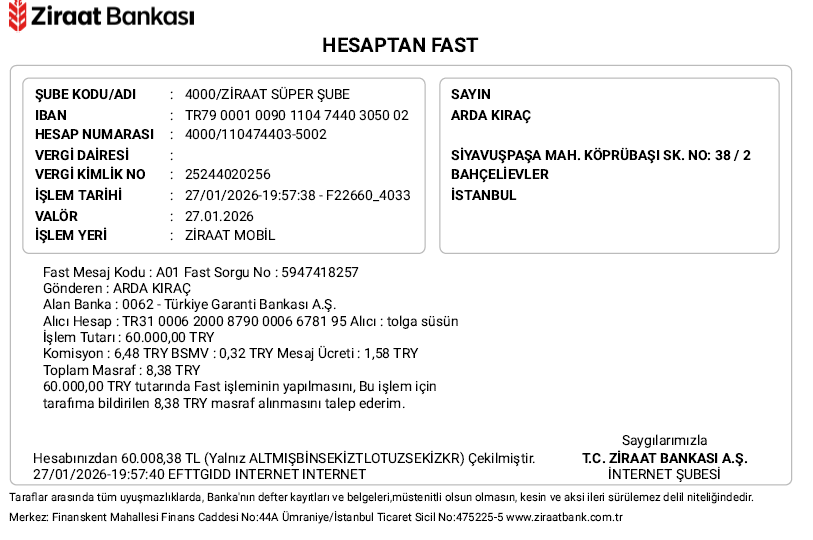This screenshot has height=540, width=813.
Task: Click the İNTERNET ŞUBESİ text
Action: point(665,474)
